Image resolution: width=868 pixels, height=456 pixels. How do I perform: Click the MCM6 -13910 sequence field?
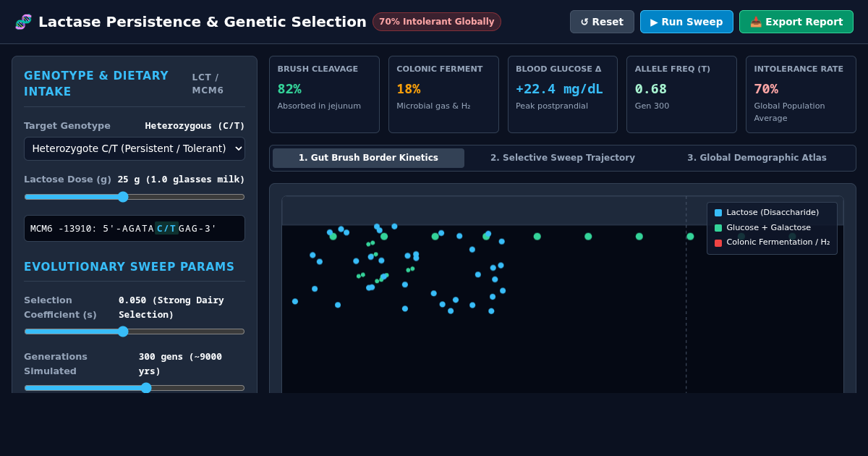pyautogui.click(x=135, y=228)
